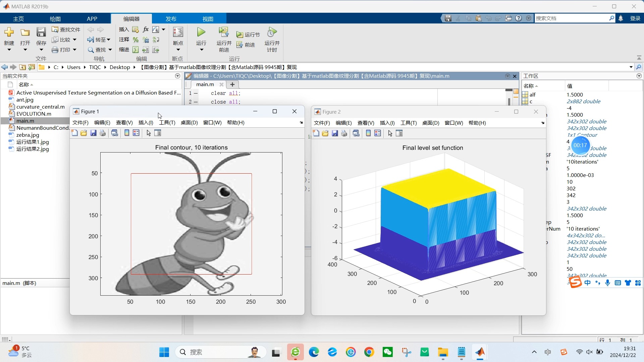Open Tools (工具) menu in Figure 1

tap(167, 123)
